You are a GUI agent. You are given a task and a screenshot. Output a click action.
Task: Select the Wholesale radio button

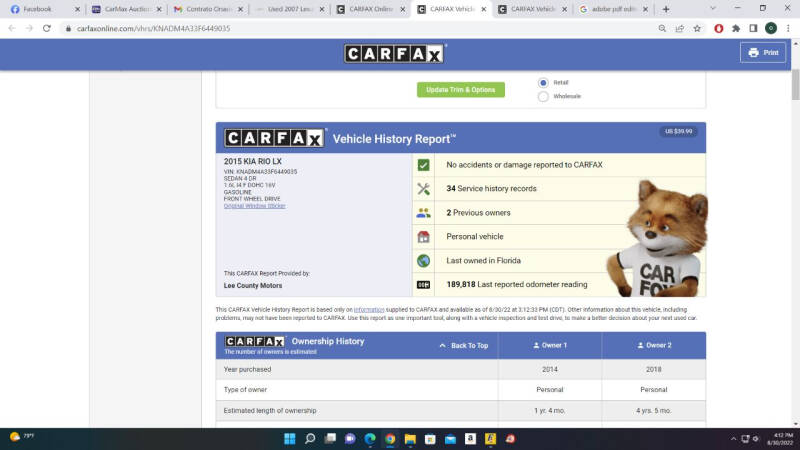[543, 96]
